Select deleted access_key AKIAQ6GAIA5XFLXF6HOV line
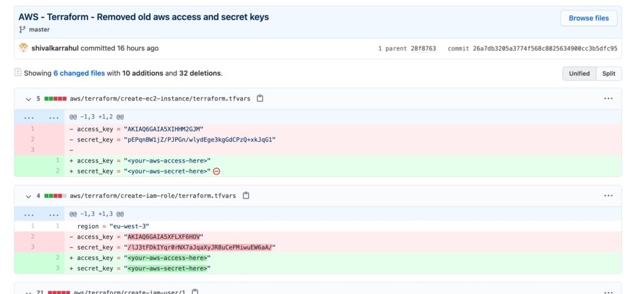The image size is (644, 294). [x=318, y=237]
